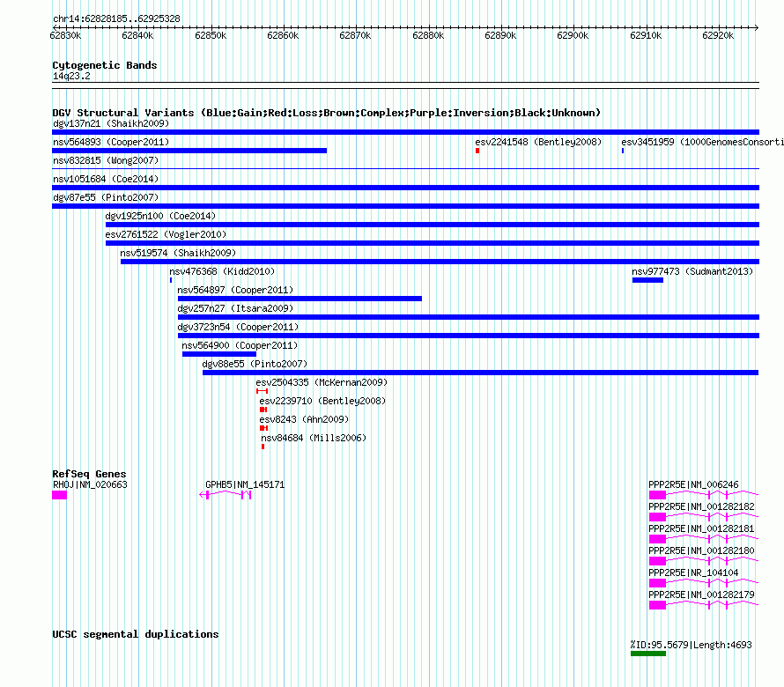The image size is (784, 687).
Task: Select nsv564900 (Cooper2011) variant label
Action: tap(240, 345)
